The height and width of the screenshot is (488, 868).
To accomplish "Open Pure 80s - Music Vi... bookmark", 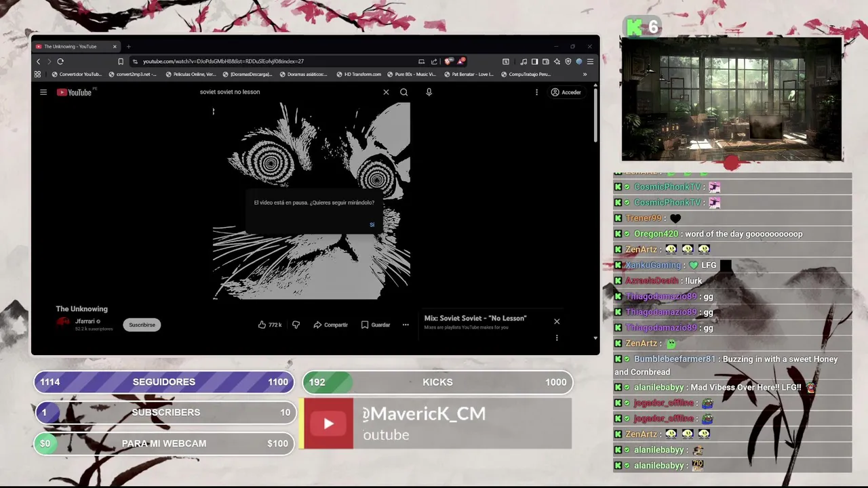I will click(412, 74).
